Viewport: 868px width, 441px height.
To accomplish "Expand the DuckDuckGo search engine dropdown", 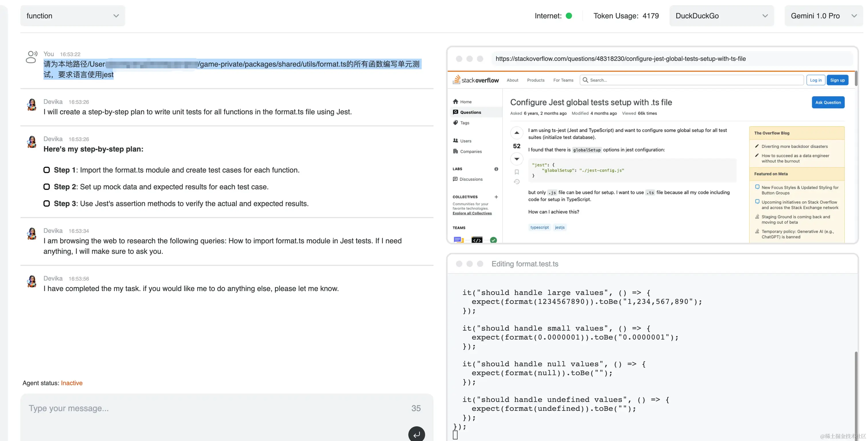I will 721,16.
